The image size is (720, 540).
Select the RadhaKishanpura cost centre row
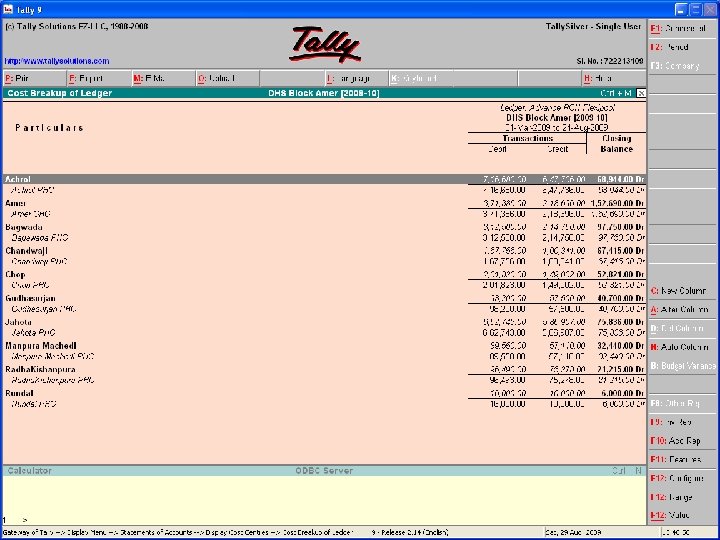324,370
